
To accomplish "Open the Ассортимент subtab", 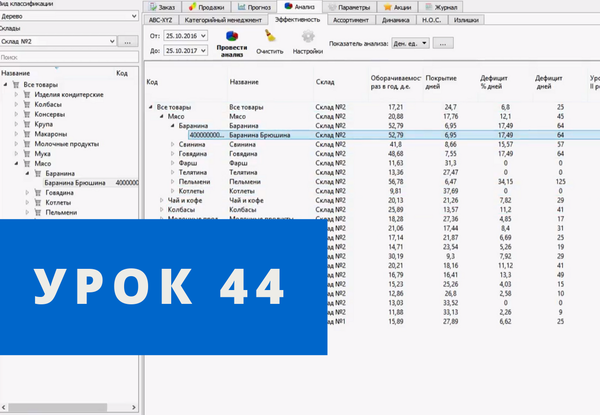I will click(351, 20).
